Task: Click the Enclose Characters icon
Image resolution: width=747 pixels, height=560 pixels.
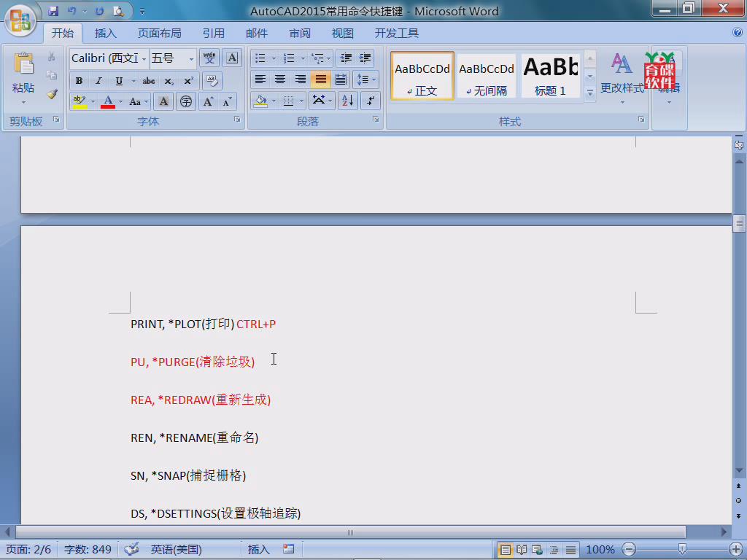Action: [x=186, y=101]
